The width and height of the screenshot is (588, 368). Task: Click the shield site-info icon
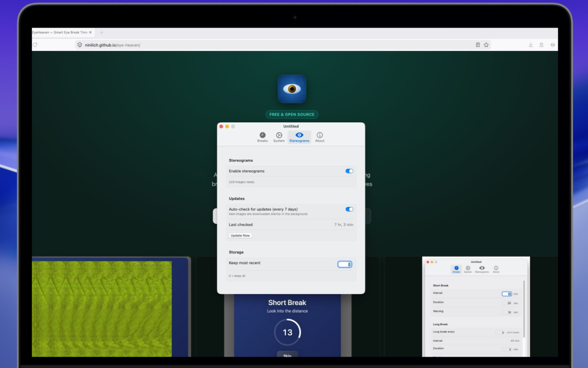tap(80, 45)
